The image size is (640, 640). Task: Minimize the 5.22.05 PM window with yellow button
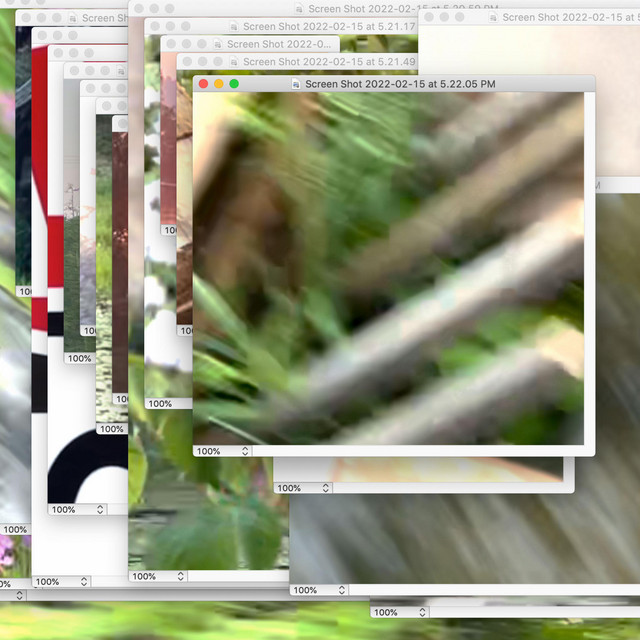[x=219, y=85]
